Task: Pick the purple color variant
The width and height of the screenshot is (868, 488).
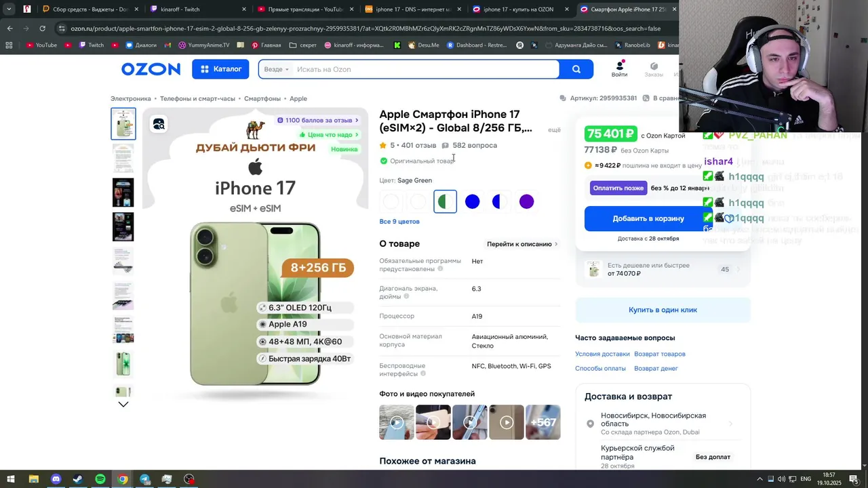Action: tap(527, 201)
